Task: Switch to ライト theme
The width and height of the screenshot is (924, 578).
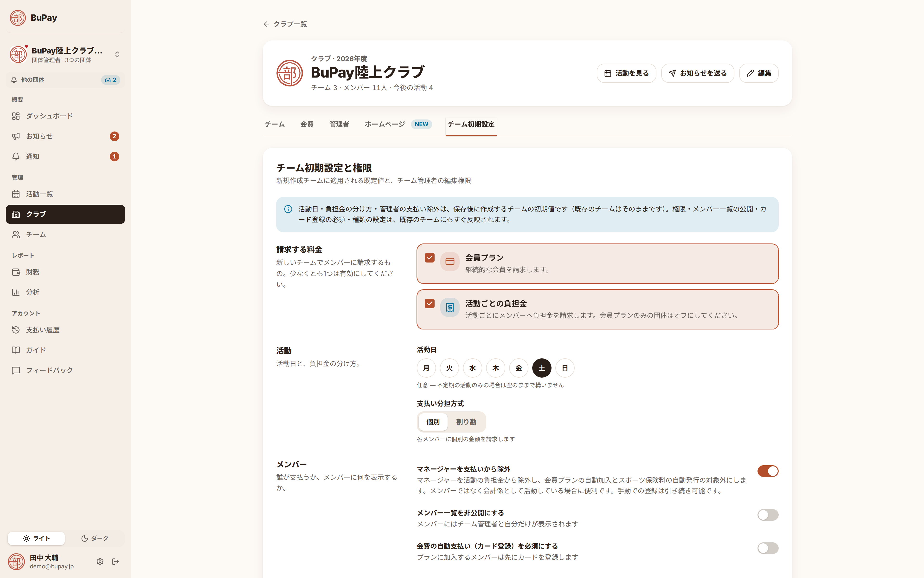Action: 36,538
